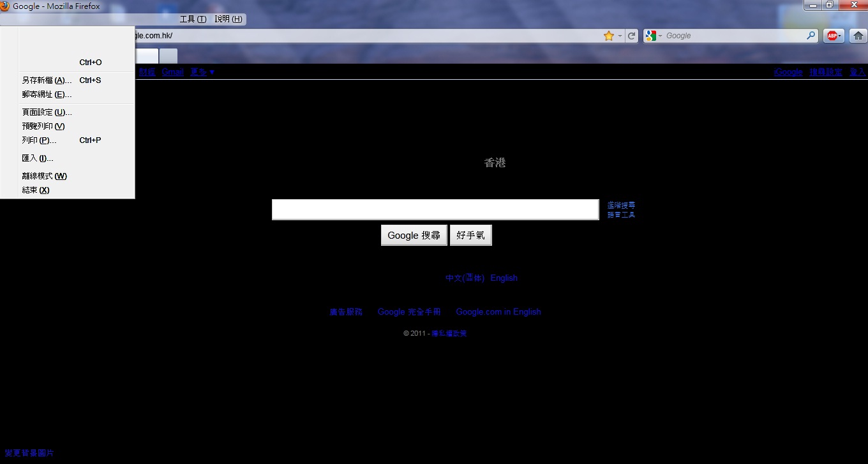Image resolution: width=868 pixels, height=464 pixels.
Task: Open the iGoogle link
Action: pyautogui.click(x=788, y=72)
